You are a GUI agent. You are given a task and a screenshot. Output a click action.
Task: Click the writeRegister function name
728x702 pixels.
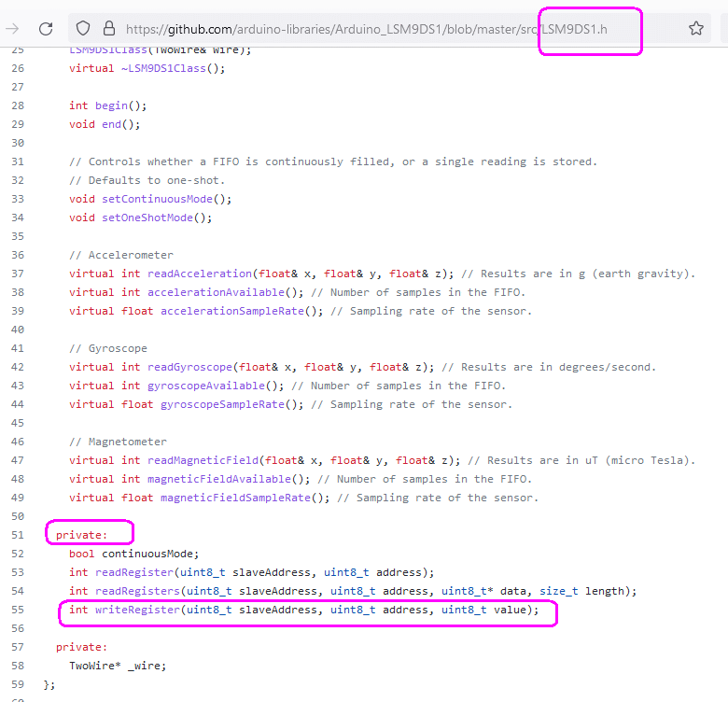tap(137, 610)
